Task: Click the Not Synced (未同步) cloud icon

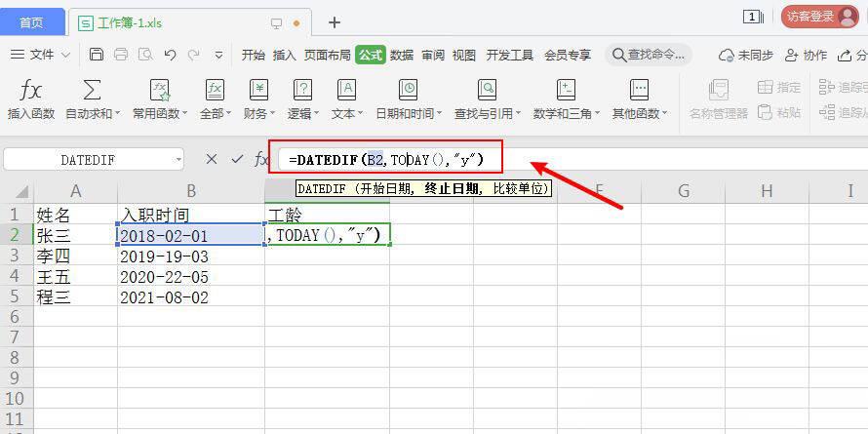Action: pyautogui.click(x=726, y=56)
